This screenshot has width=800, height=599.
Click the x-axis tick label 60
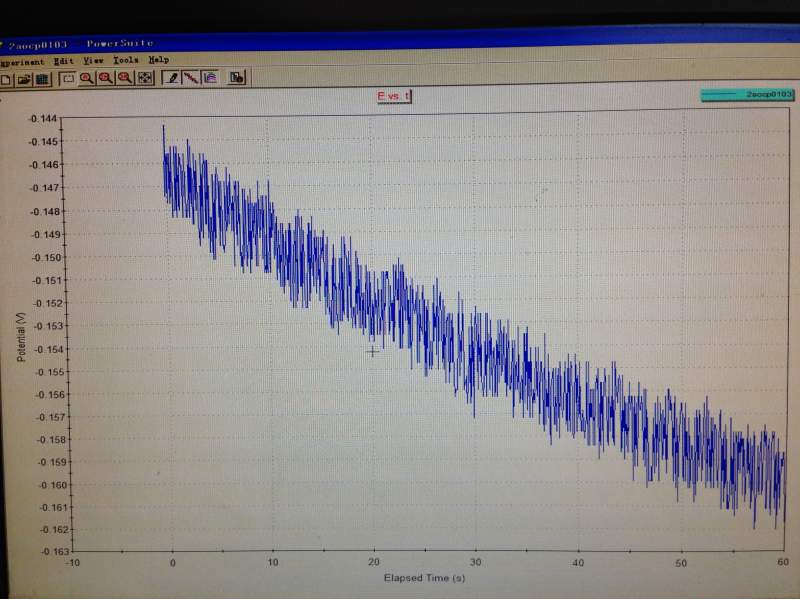coord(783,562)
